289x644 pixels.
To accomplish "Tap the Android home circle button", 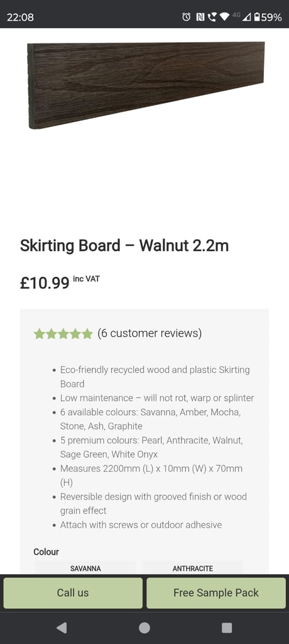I will coord(144,628).
